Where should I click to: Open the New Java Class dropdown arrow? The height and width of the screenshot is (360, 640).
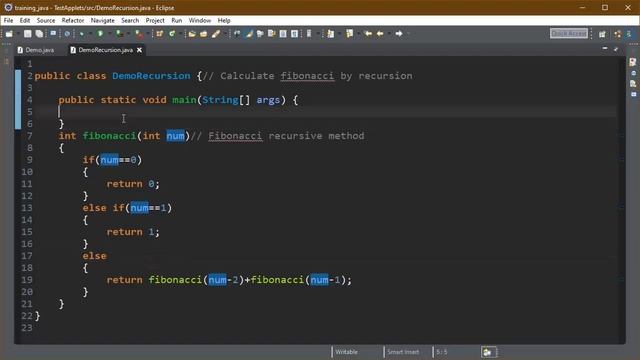point(180,33)
